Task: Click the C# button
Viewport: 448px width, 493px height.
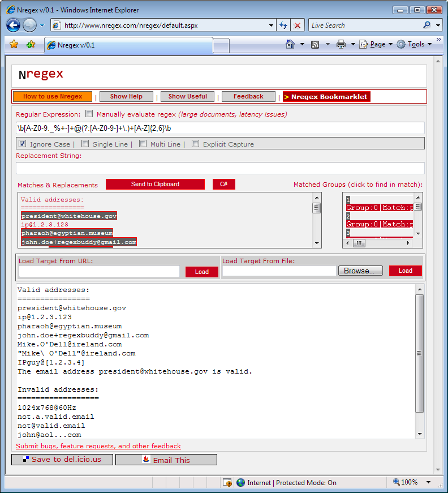Action: 223,185
